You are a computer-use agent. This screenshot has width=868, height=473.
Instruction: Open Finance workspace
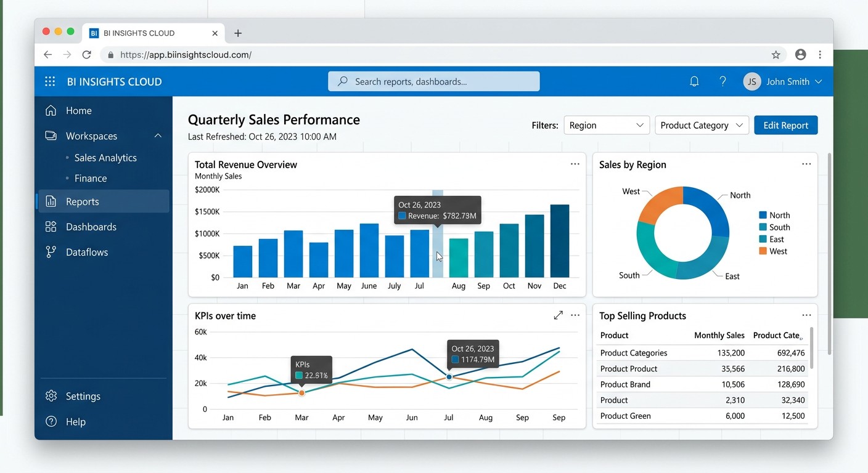[x=91, y=178]
